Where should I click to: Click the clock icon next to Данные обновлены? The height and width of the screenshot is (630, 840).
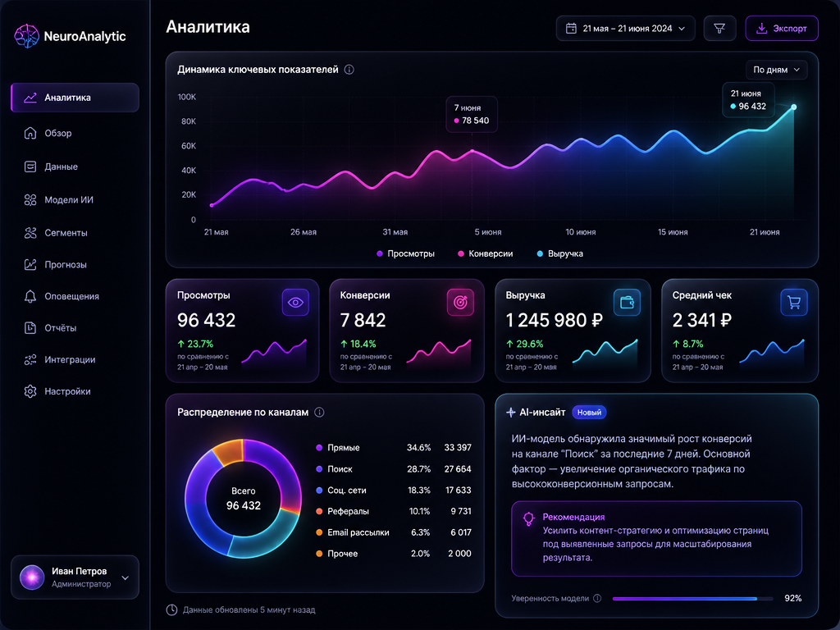(171, 609)
